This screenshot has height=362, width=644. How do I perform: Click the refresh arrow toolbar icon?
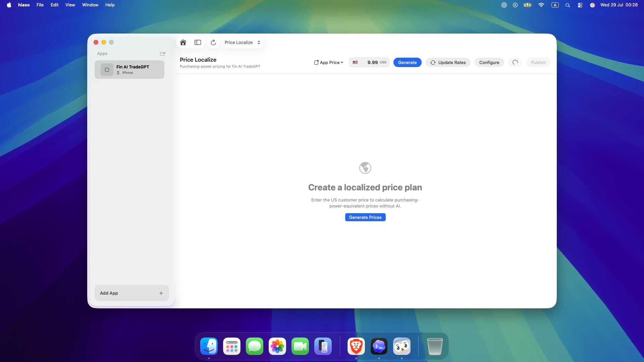point(213,43)
